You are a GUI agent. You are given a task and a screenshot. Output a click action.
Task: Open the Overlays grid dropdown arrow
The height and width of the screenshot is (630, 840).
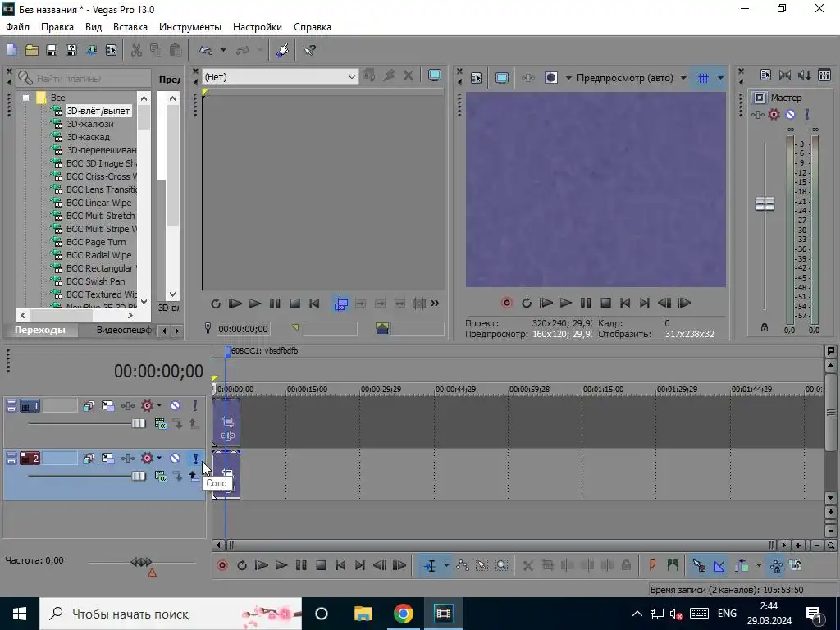pos(720,78)
